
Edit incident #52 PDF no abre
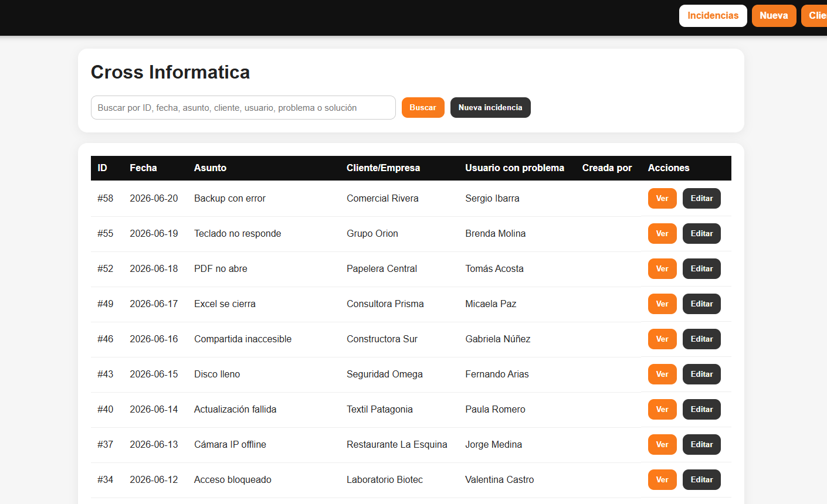pos(701,269)
